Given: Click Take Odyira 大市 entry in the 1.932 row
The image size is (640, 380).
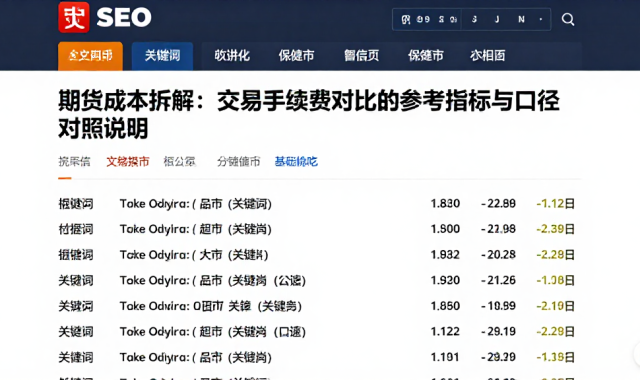Looking at the screenshot, I should click(194, 255).
